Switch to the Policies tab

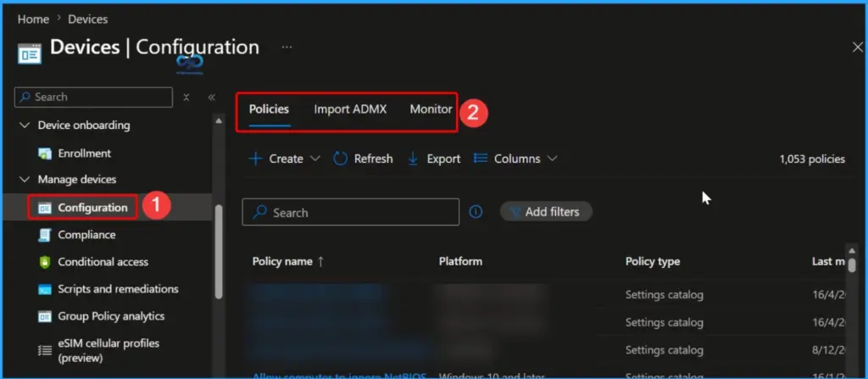pos(269,109)
